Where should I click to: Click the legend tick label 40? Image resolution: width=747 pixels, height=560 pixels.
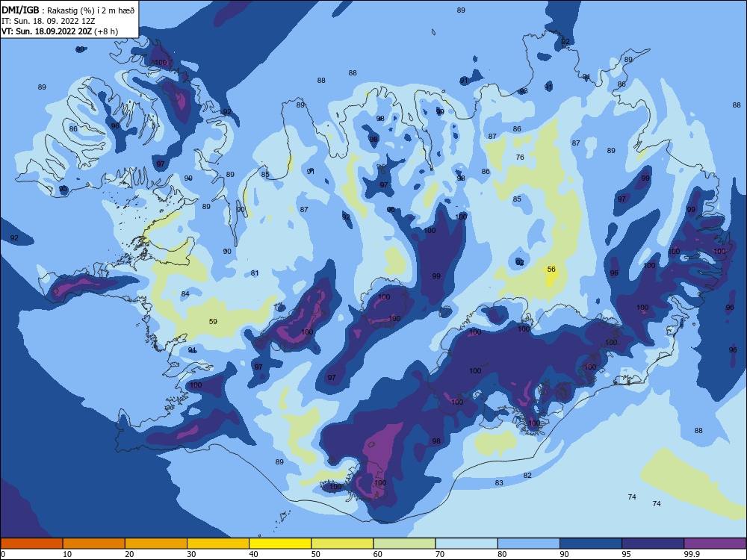coord(253,554)
